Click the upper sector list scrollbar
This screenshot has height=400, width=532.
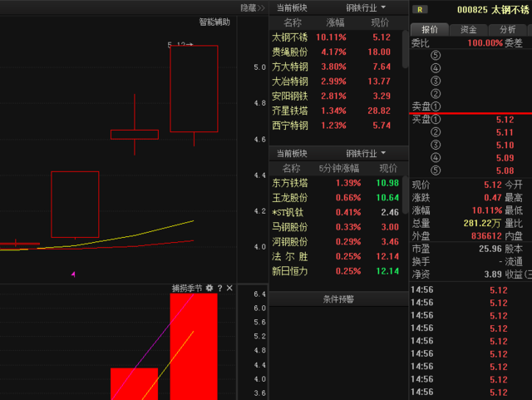405,49
